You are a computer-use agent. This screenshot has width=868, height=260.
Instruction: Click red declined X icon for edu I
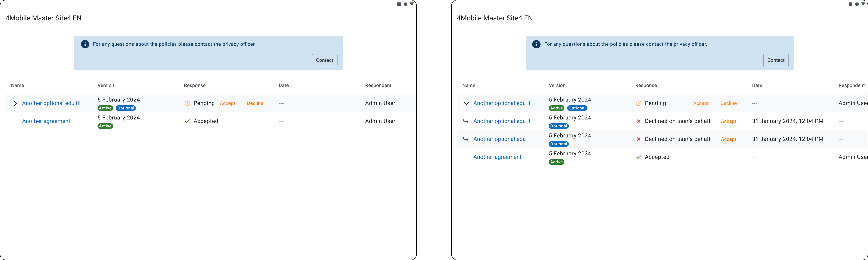639,139
